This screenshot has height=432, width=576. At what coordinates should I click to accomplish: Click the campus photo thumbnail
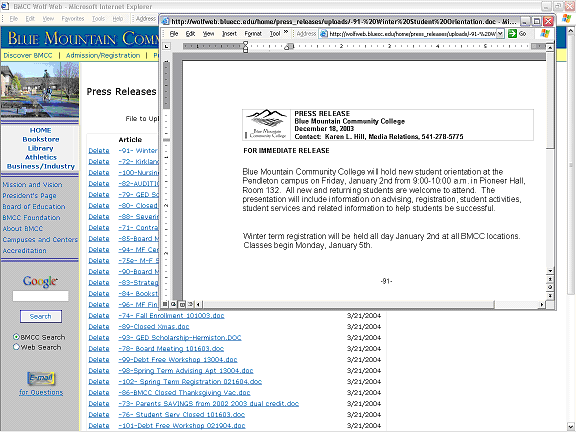pos(40,90)
